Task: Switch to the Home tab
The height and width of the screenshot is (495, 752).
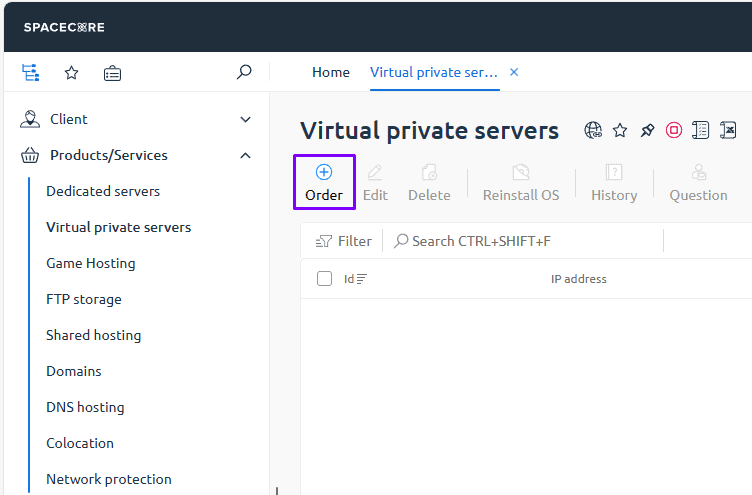Action: point(331,72)
